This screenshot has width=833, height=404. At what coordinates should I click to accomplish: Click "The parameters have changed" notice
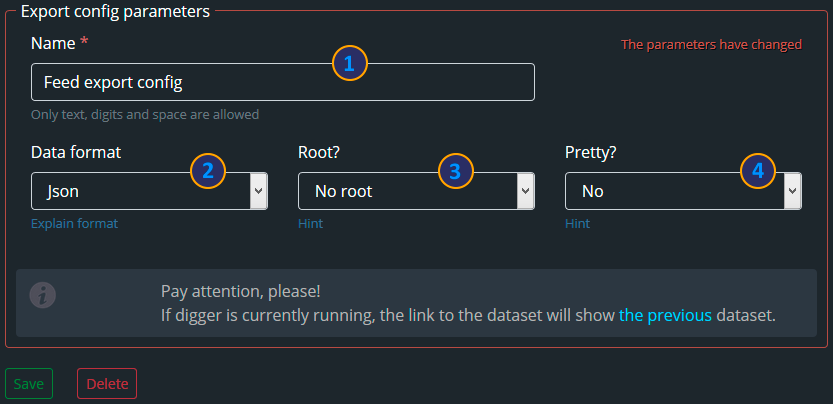click(711, 45)
